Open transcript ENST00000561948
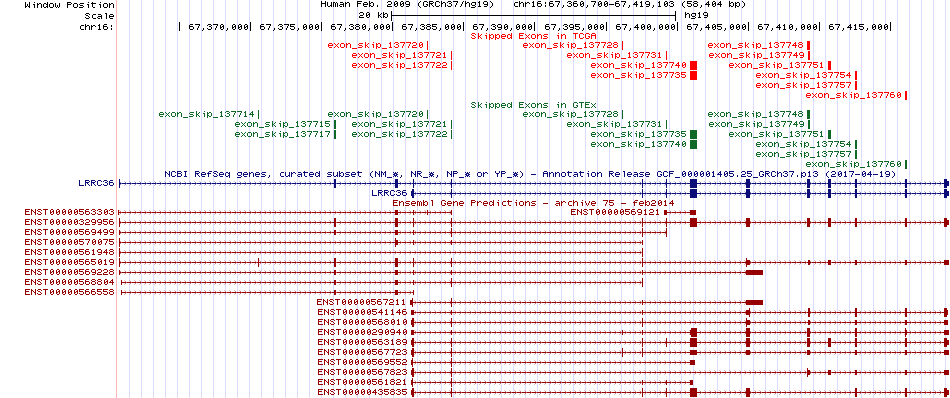 pyautogui.click(x=69, y=252)
